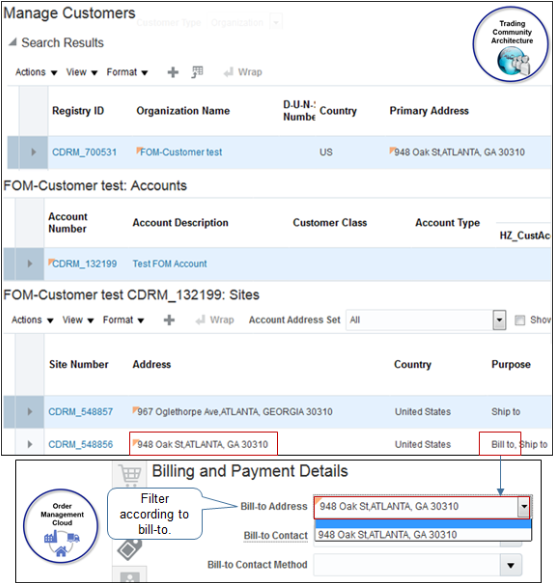Expand the CDRM_700531 registry row
Viewport: 554px width, 584px height.
(x=33, y=152)
